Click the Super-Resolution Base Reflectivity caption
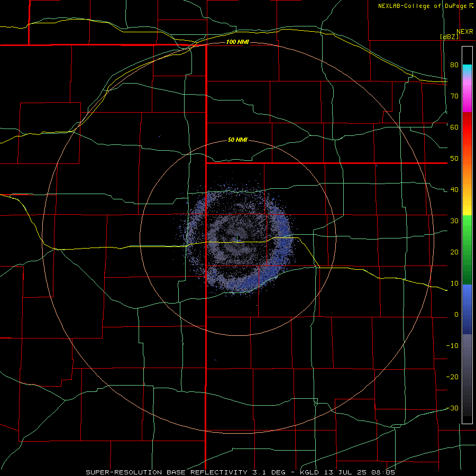Viewport: 476px width, 476px height. [x=168, y=472]
